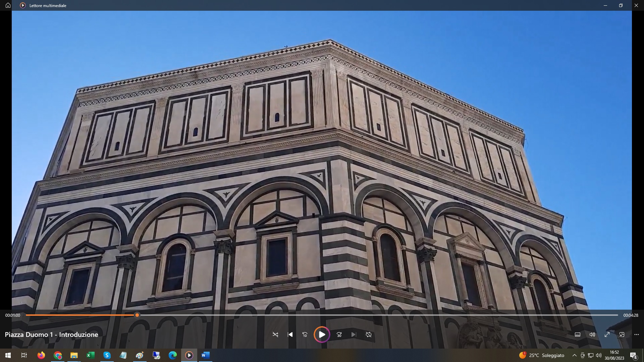
Task: Toggle the repeat mode button
Action: [x=369, y=335]
